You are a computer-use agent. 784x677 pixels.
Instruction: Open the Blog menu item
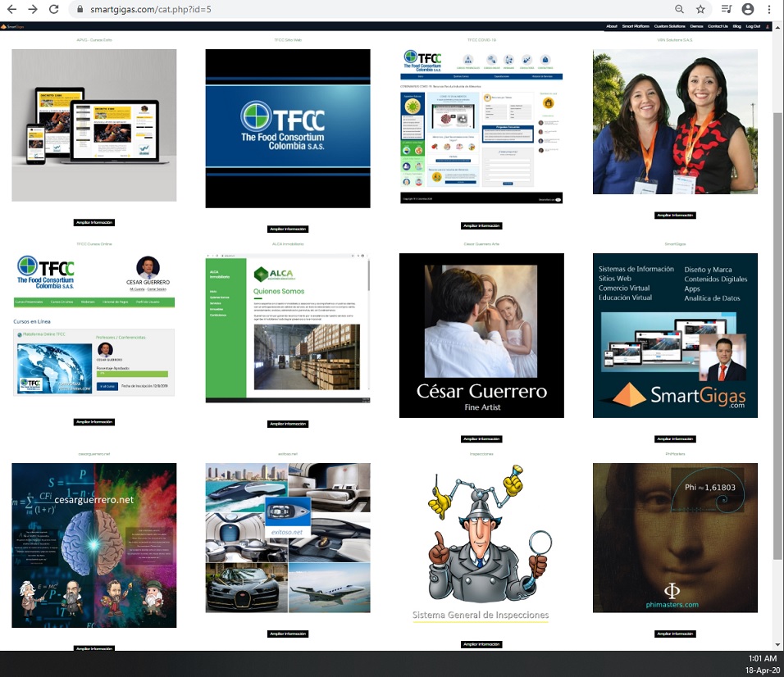pos(737,26)
